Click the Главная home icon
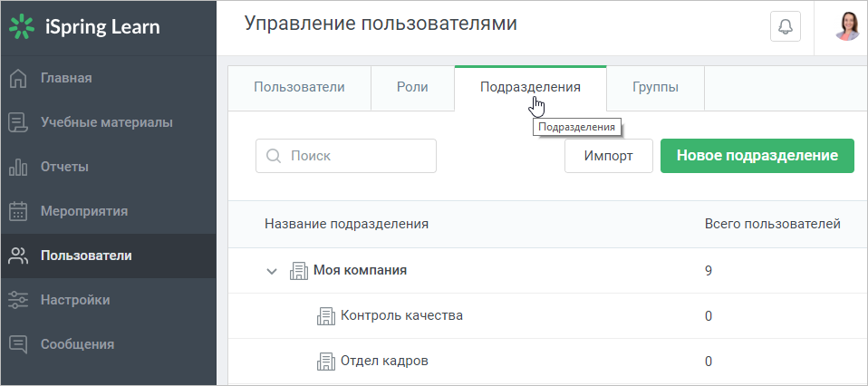The image size is (868, 386). (18, 78)
